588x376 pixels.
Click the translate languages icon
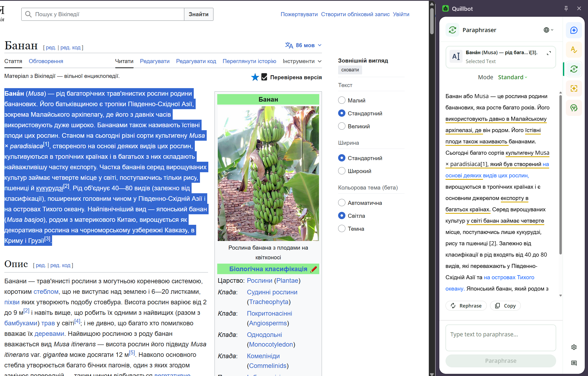point(289,45)
